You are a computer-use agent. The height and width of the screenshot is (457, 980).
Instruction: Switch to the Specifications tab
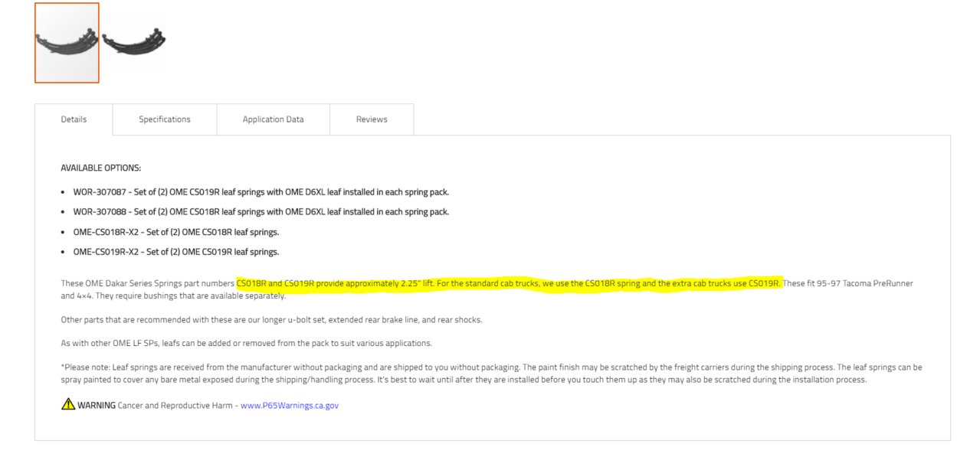pos(165,119)
